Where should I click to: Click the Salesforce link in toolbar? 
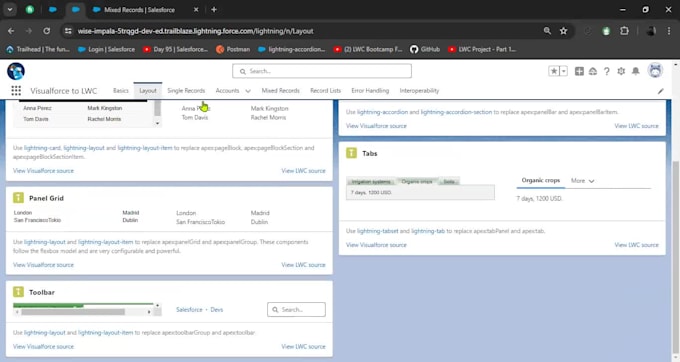point(189,310)
